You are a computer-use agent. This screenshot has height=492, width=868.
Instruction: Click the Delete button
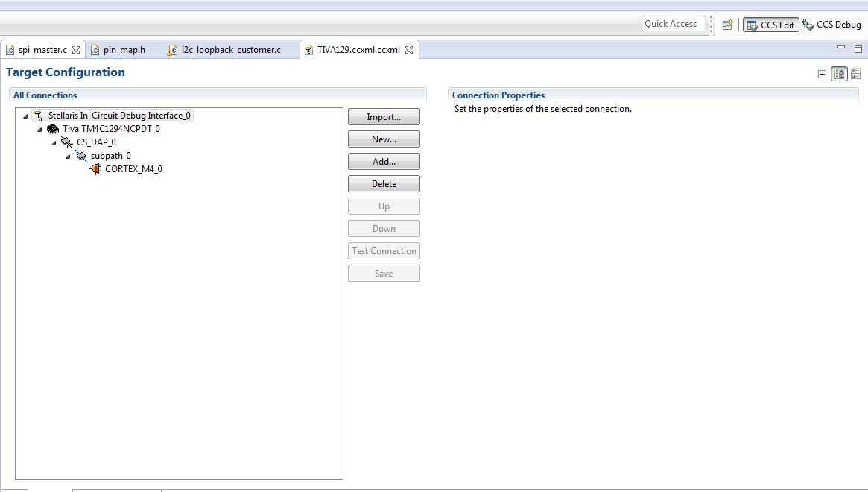click(x=384, y=184)
